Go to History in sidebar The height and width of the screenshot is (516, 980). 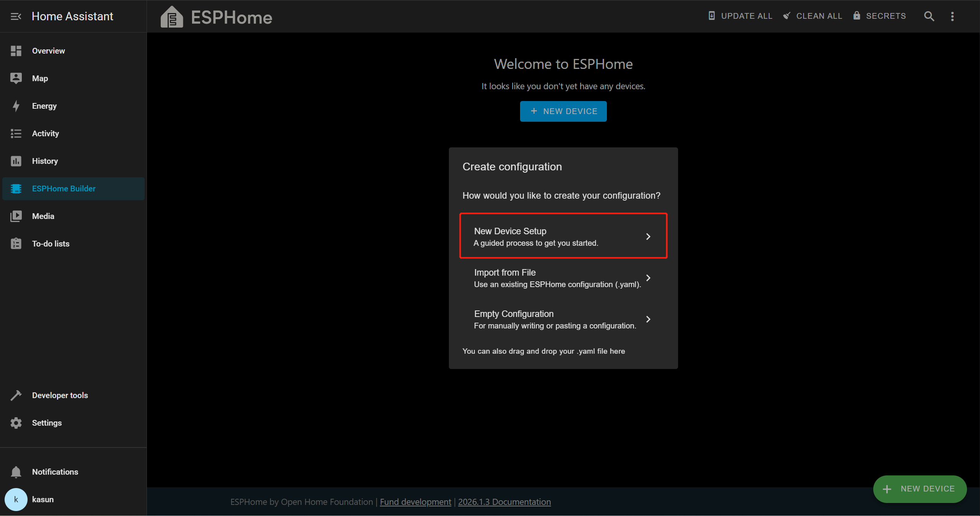45,161
